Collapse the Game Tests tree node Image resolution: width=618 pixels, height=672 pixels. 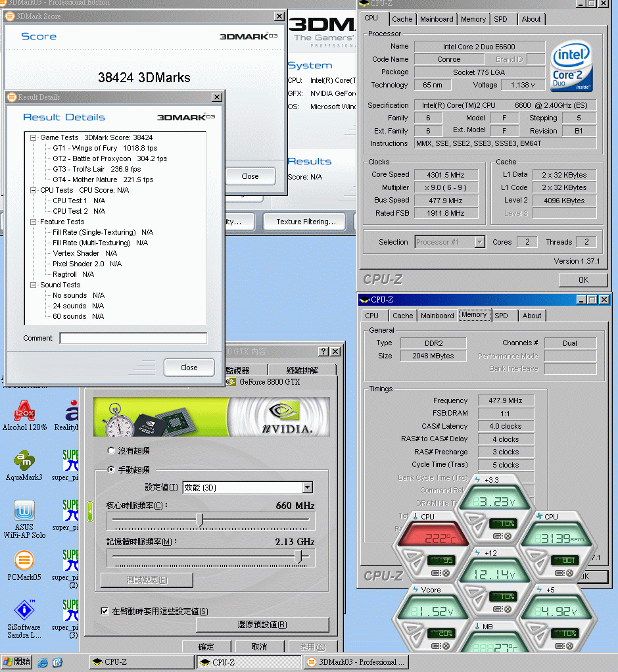(33, 137)
